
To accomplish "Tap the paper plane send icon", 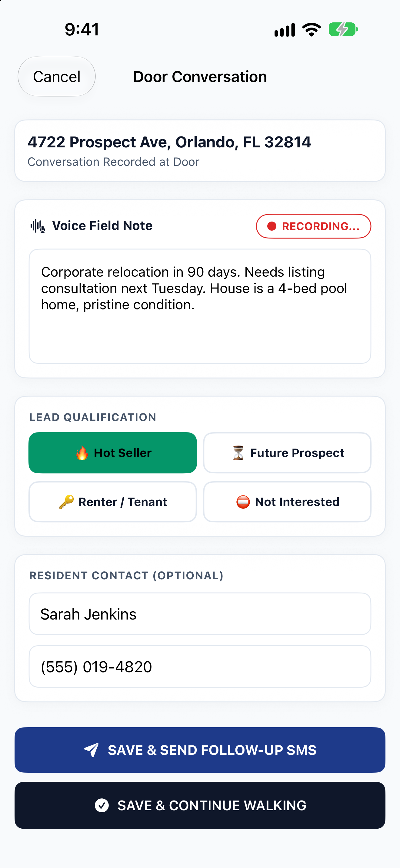I will 92,750.
